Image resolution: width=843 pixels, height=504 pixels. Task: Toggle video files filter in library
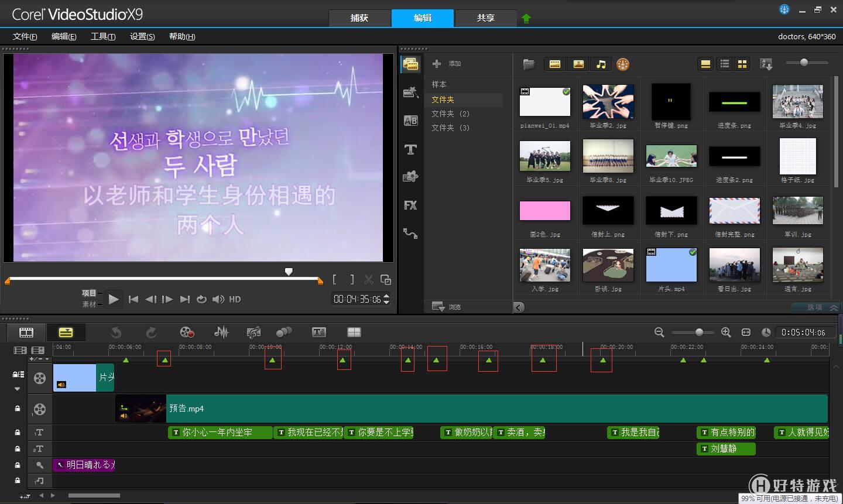tap(555, 64)
